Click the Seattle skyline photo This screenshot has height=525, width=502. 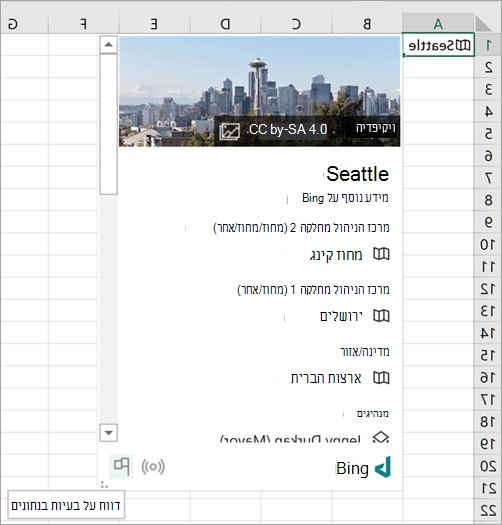pyautogui.click(x=260, y=91)
